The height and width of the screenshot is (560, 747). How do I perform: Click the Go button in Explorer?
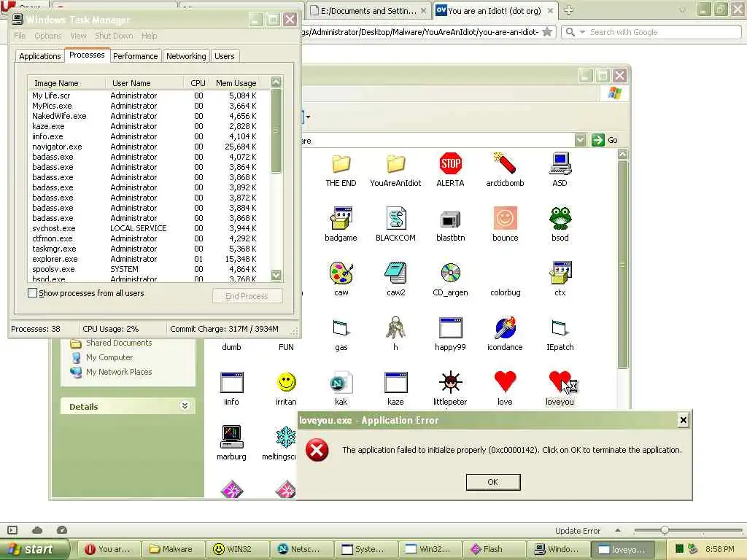(x=605, y=140)
